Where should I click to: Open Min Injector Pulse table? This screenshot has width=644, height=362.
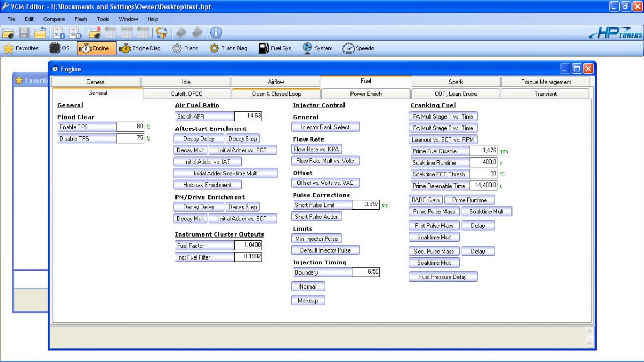[x=317, y=239]
